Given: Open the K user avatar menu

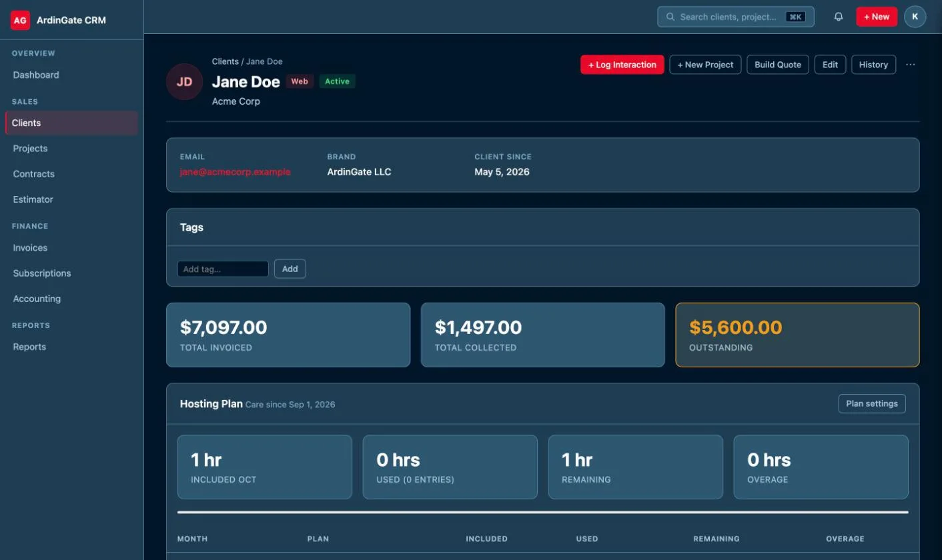Looking at the screenshot, I should [915, 17].
